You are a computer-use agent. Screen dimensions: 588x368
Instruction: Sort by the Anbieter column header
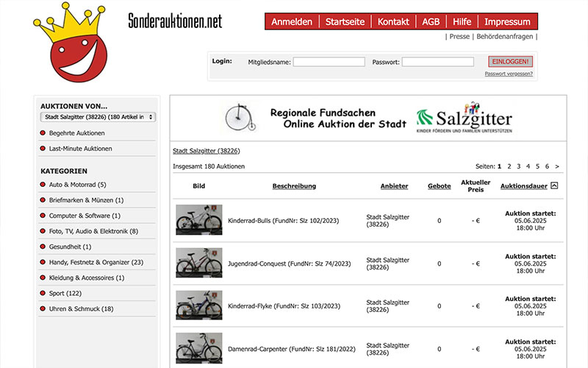[394, 186]
